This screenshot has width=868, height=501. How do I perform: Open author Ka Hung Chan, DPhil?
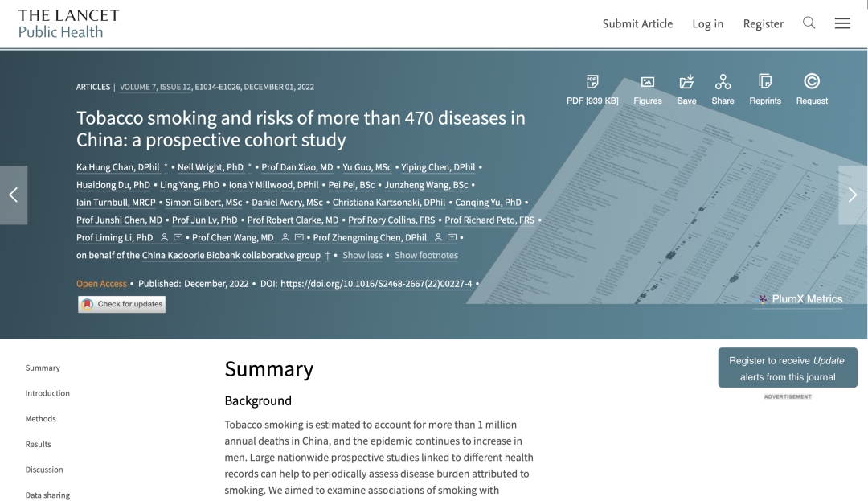click(x=118, y=167)
